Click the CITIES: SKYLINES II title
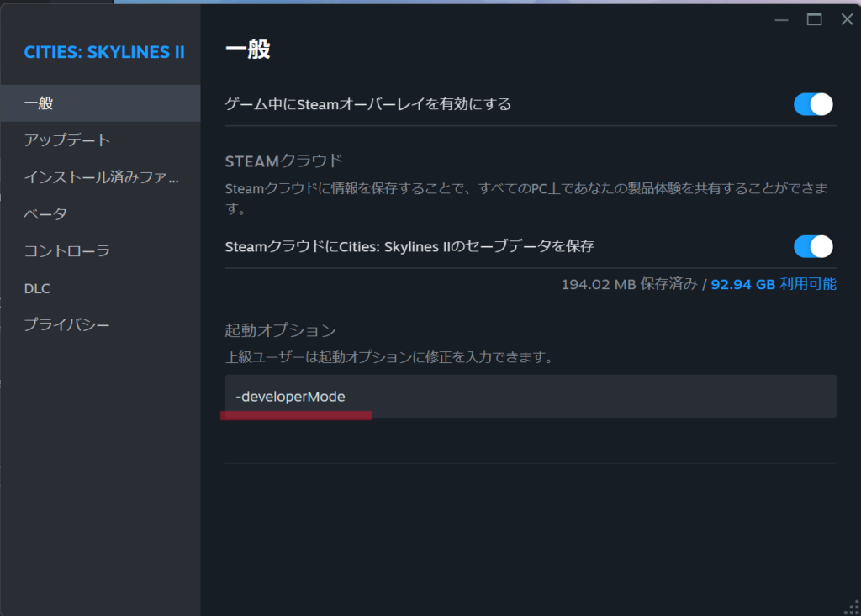861x616 pixels. pos(104,52)
